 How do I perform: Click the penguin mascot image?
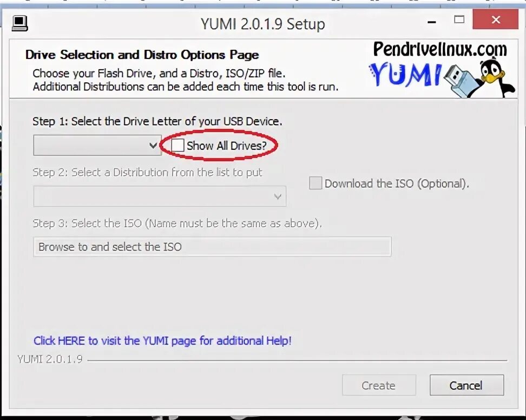[x=496, y=78]
